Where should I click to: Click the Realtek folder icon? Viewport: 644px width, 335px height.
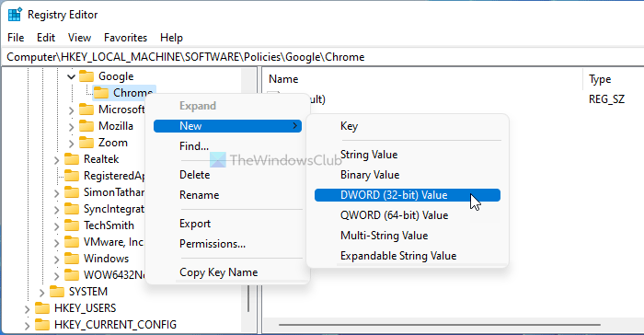point(72,158)
